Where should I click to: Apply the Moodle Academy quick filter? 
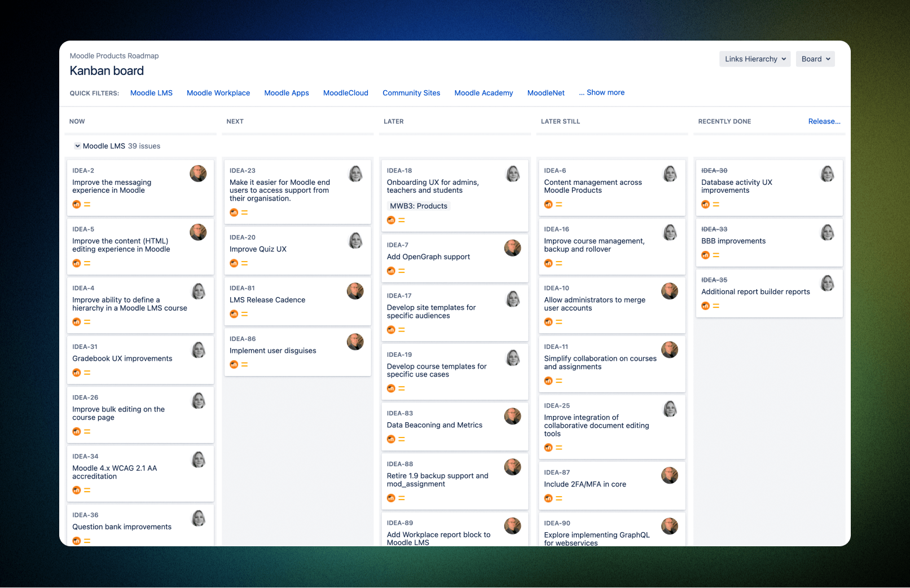(x=483, y=93)
